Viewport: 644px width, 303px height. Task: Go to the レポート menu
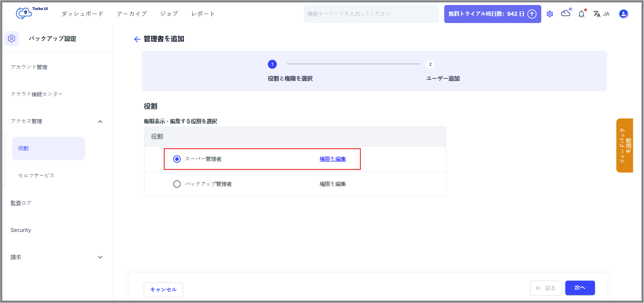coord(203,14)
